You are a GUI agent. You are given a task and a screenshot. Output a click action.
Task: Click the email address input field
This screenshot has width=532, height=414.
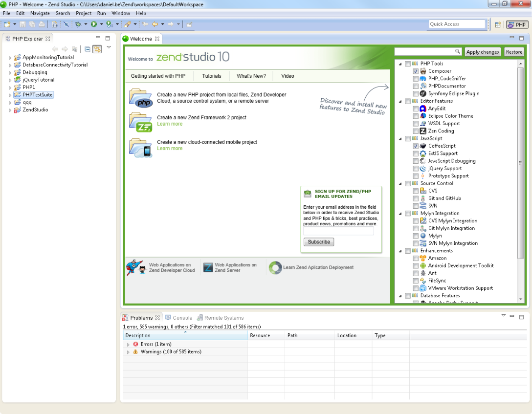pyautogui.click(x=338, y=231)
